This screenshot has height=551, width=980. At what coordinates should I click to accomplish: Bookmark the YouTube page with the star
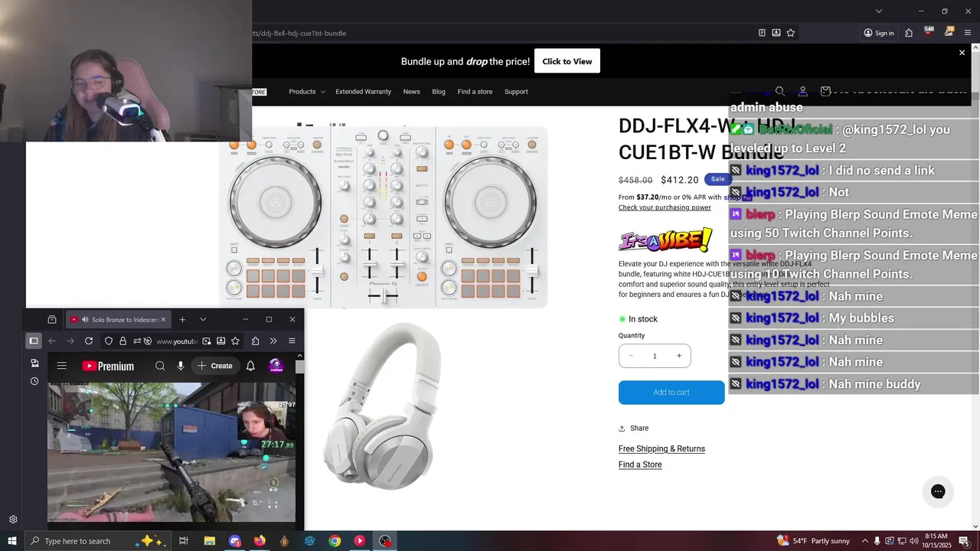(235, 341)
